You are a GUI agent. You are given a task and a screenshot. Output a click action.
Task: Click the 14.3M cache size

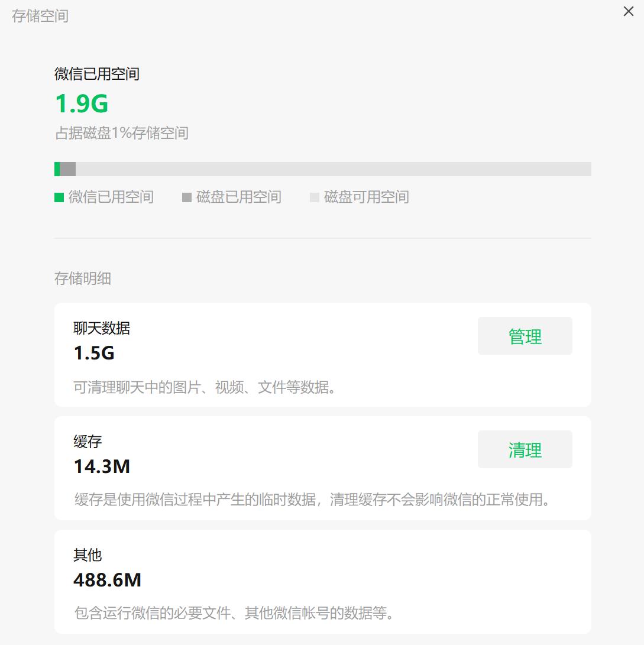pyautogui.click(x=102, y=467)
